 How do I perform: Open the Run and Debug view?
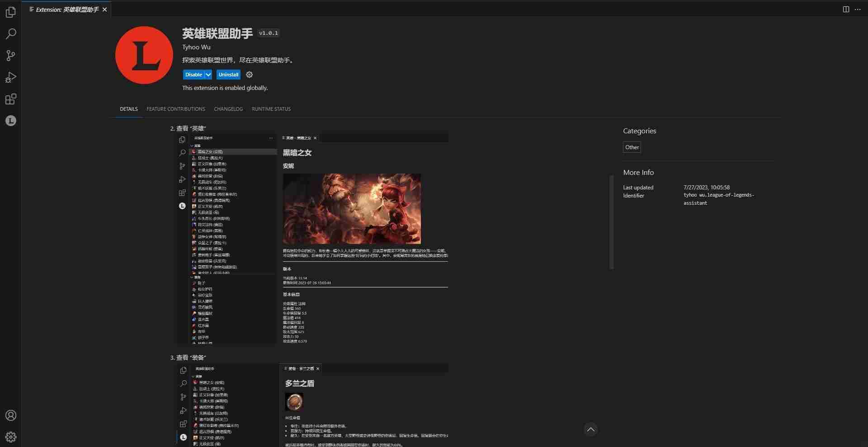(11, 77)
